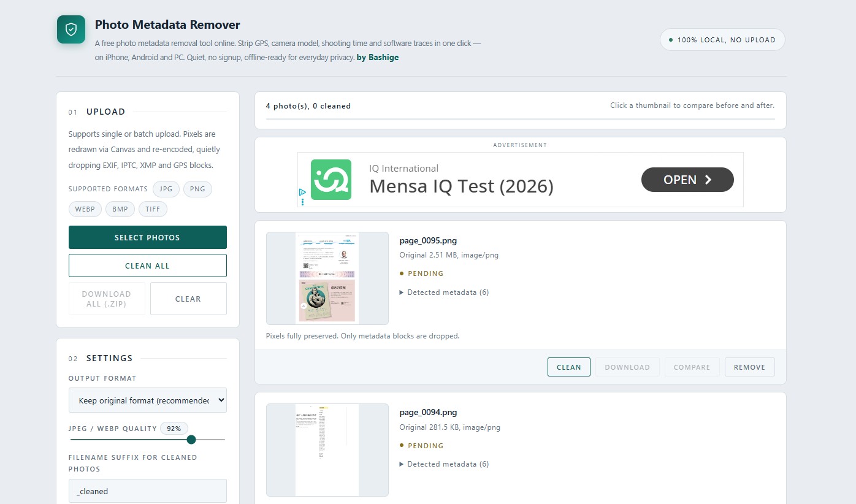The image size is (856, 504).
Task: Follow the "by Bashige" author link
Action: coord(378,58)
